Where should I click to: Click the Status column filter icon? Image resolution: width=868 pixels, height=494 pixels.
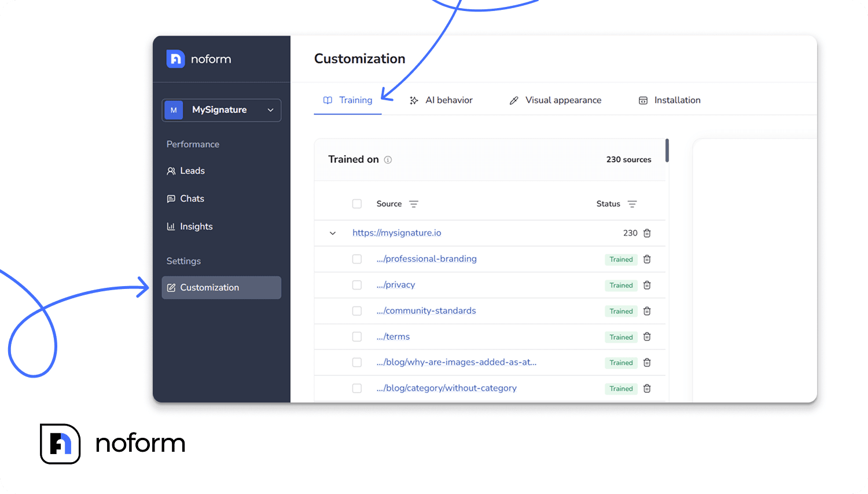(632, 204)
